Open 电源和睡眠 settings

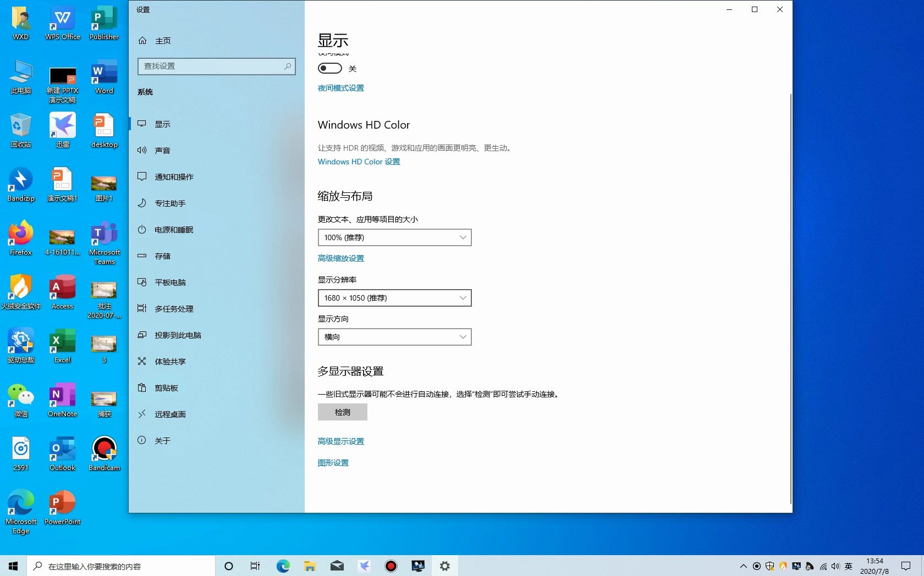coord(173,230)
